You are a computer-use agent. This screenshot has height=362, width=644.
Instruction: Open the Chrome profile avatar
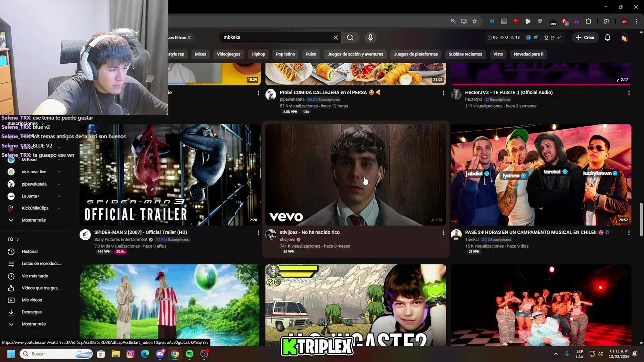(624, 21)
